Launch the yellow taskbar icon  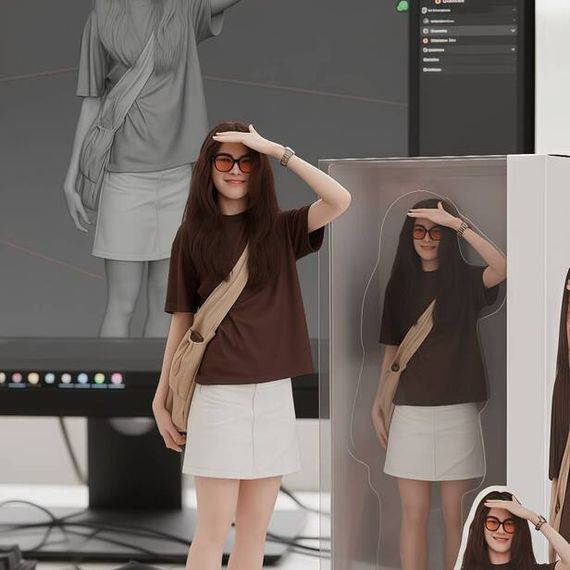33,378
